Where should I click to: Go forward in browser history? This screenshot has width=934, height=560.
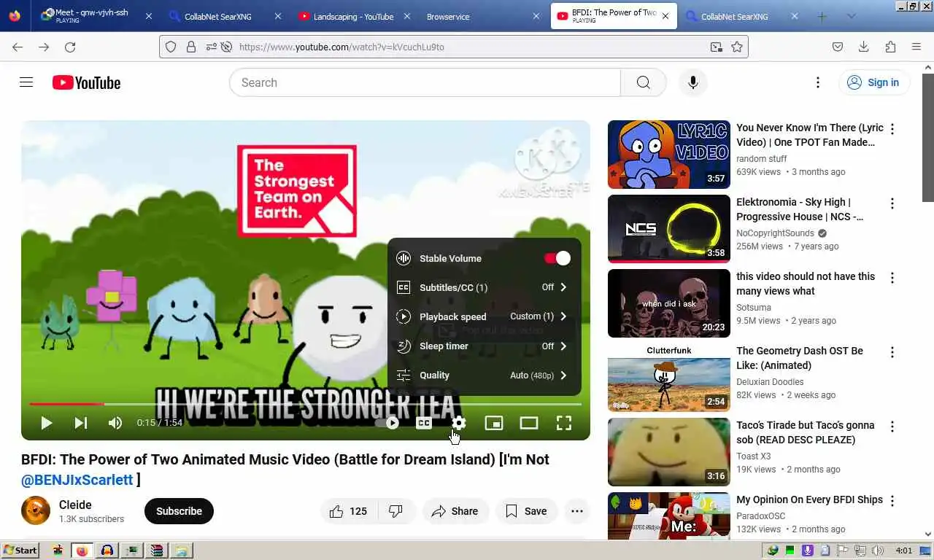point(44,47)
